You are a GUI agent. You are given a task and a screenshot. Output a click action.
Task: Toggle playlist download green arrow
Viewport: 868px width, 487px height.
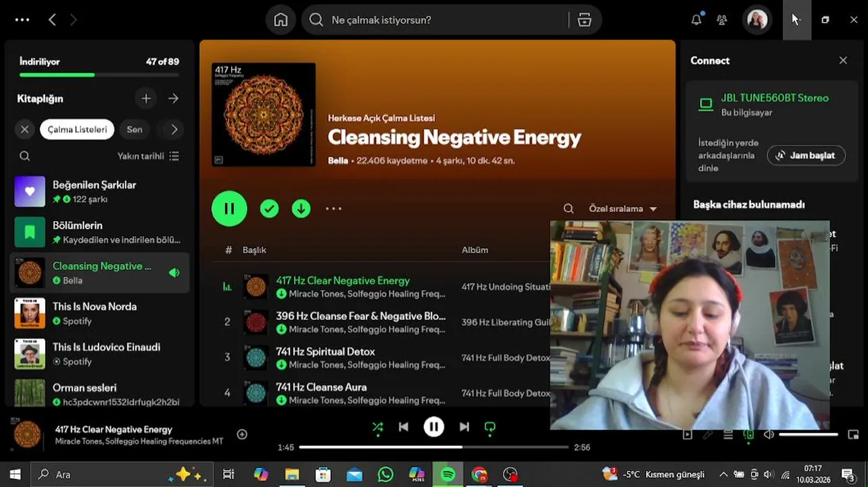tap(301, 209)
